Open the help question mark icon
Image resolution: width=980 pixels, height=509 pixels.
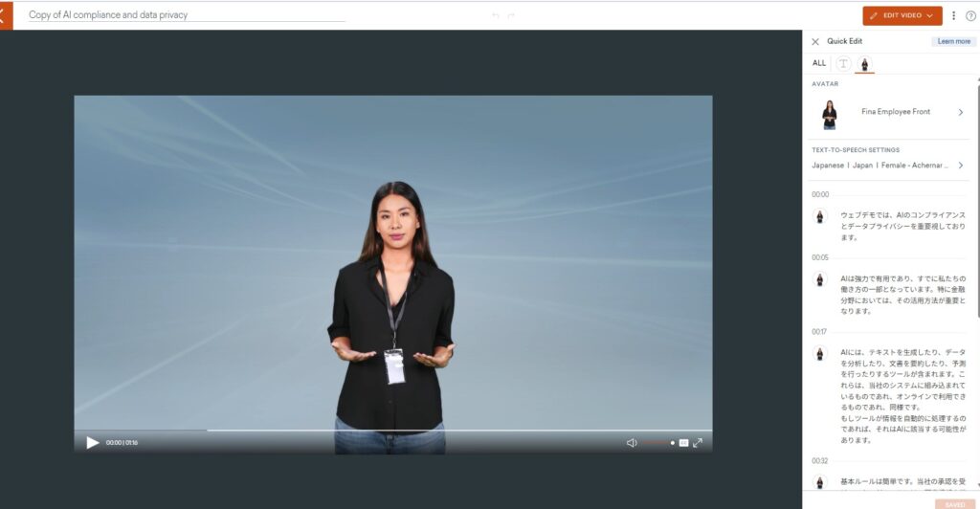tap(970, 15)
